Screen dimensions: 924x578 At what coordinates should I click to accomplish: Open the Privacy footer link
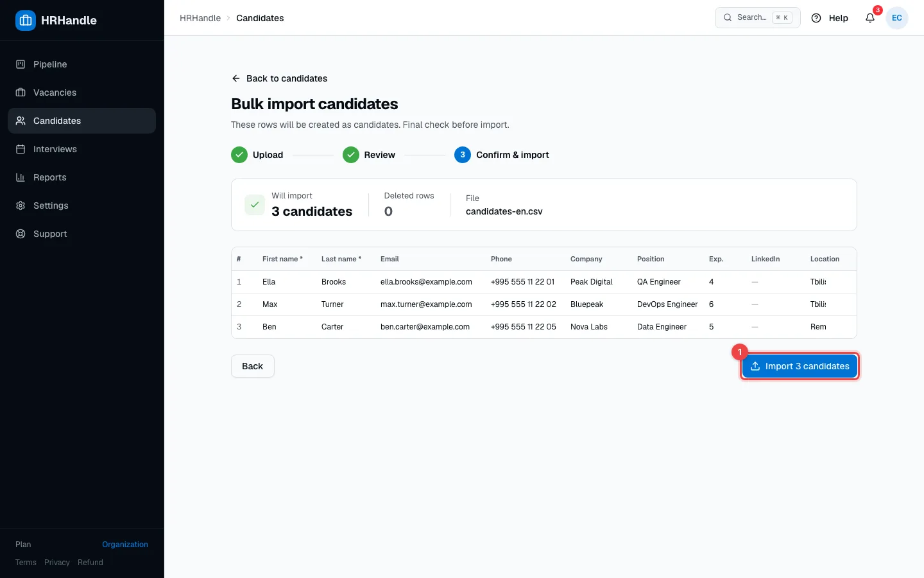(x=57, y=563)
